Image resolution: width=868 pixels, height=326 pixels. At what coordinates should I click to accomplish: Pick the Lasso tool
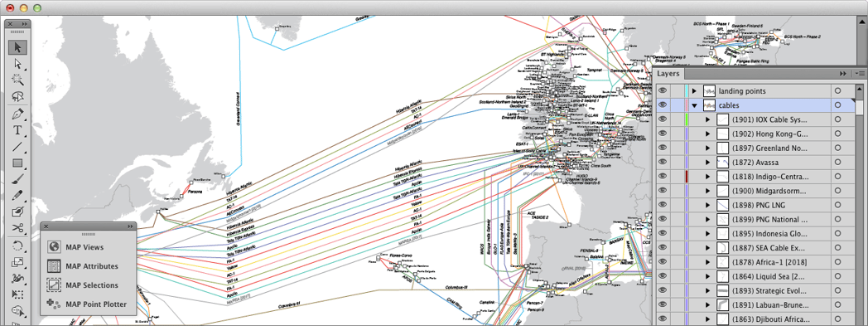[x=17, y=96]
